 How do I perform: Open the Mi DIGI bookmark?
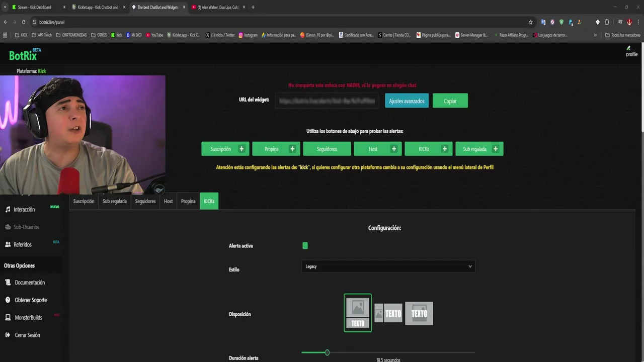tap(134, 35)
